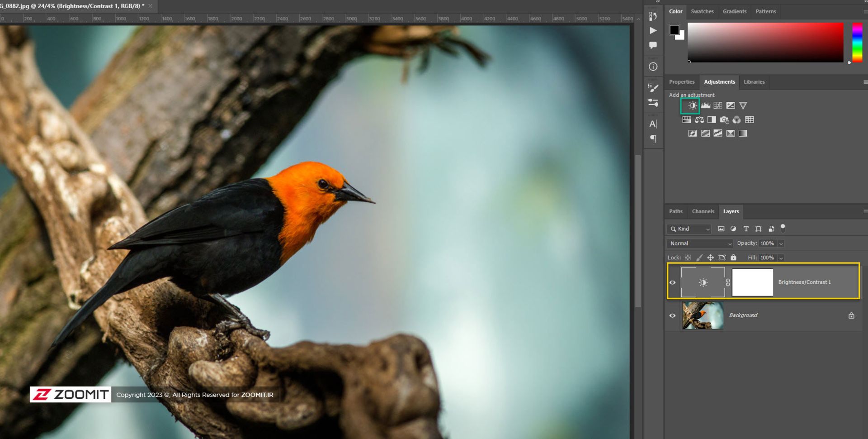The image size is (868, 439).
Task: Open the Curves adjustment
Action: click(x=717, y=105)
